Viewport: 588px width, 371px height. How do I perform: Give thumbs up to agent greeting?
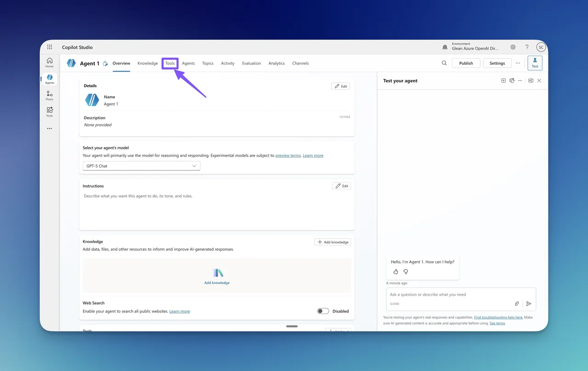[x=396, y=272]
